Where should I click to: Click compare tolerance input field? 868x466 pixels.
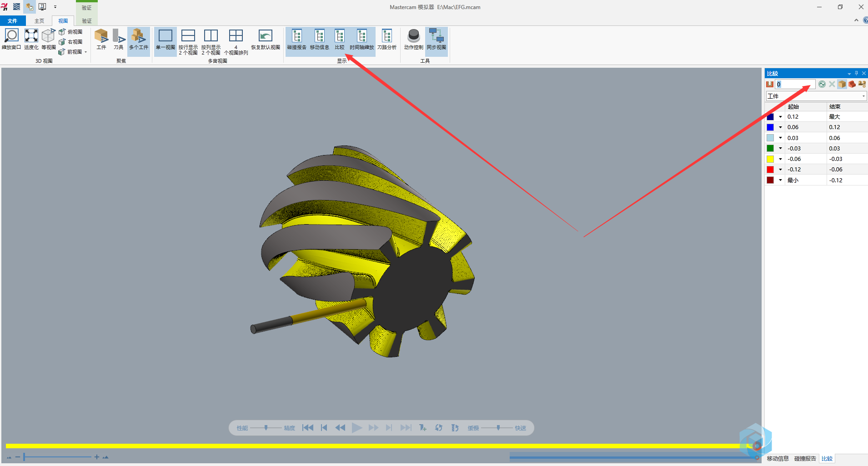[795, 84]
